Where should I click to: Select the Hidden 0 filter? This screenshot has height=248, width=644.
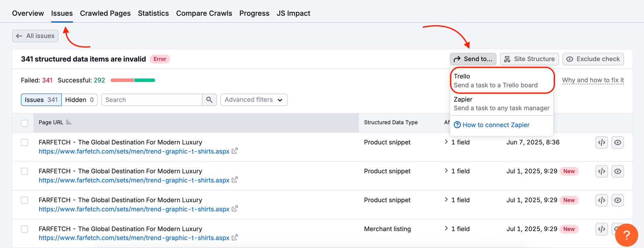coord(79,100)
